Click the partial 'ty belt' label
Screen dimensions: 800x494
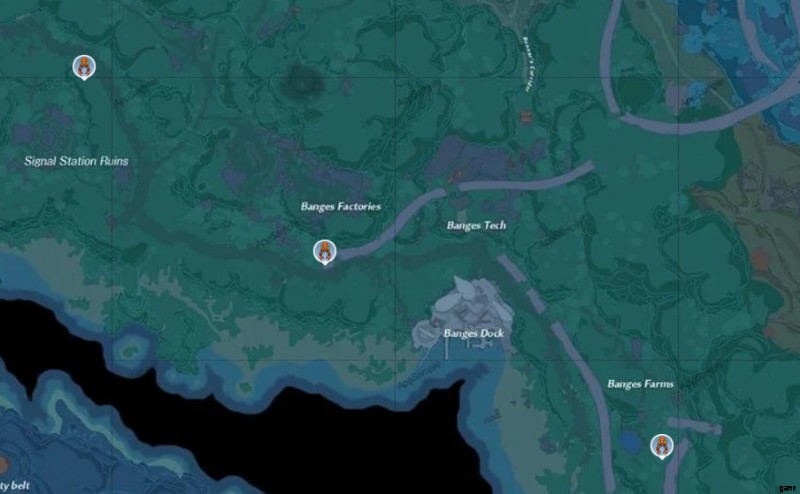pyautogui.click(x=15, y=485)
